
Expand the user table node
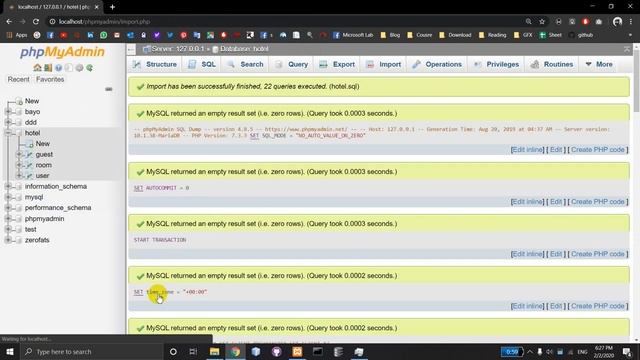19,176
